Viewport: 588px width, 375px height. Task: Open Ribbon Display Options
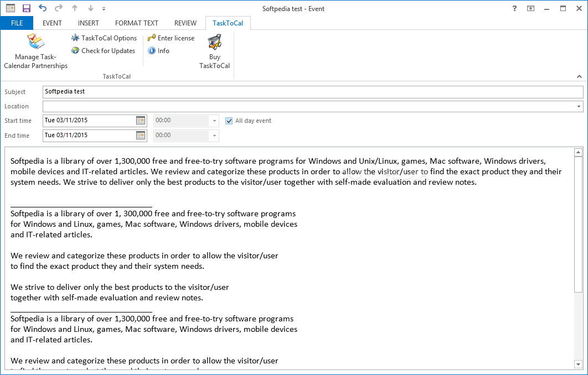coord(530,8)
